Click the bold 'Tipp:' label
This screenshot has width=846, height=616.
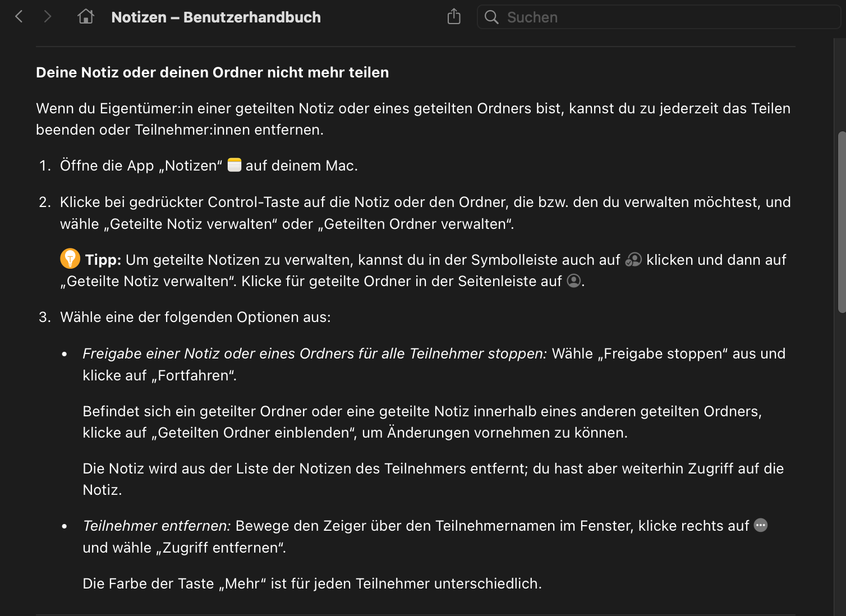pos(103,260)
